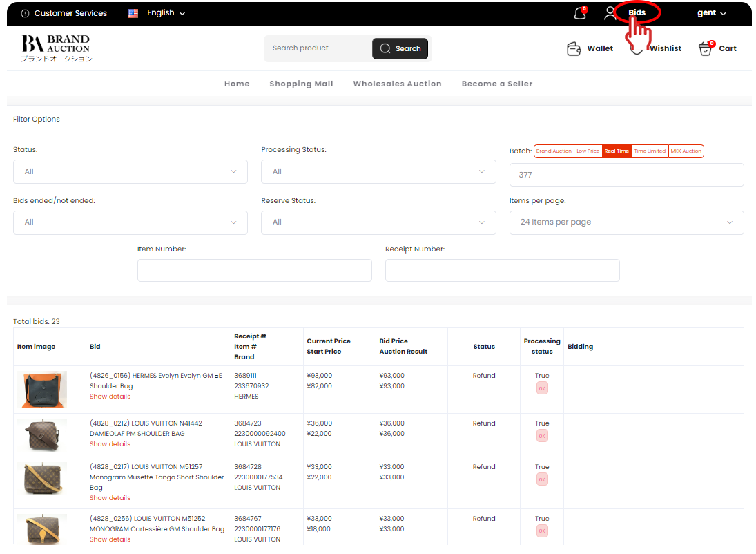Click the Search button
This screenshot has height=554, width=756.
click(400, 49)
